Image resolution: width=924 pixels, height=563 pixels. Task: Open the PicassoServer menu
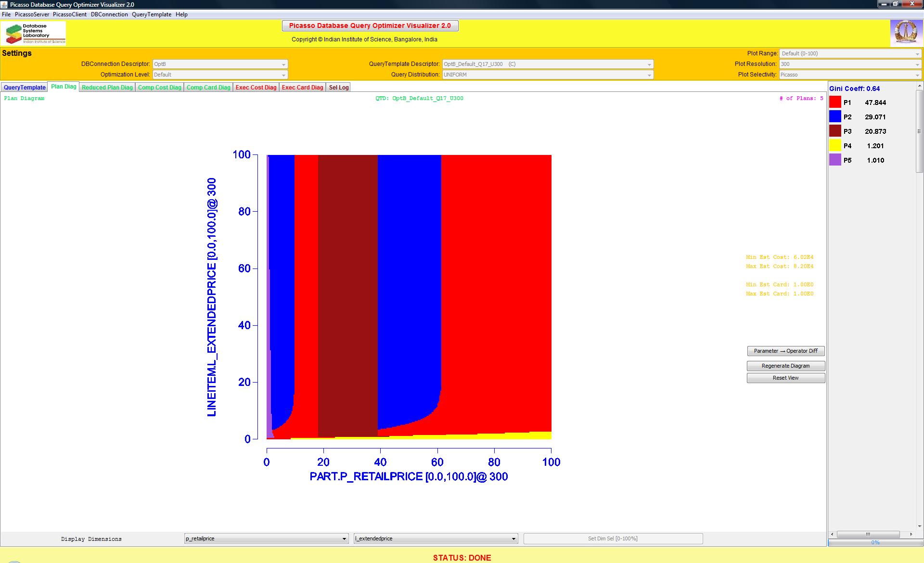[32, 14]
